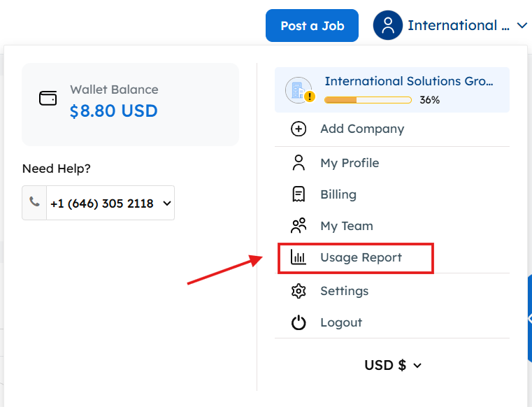532x407 pixels.
Task: Click the gear icon for Settings
Action: [x=299, y=291]
